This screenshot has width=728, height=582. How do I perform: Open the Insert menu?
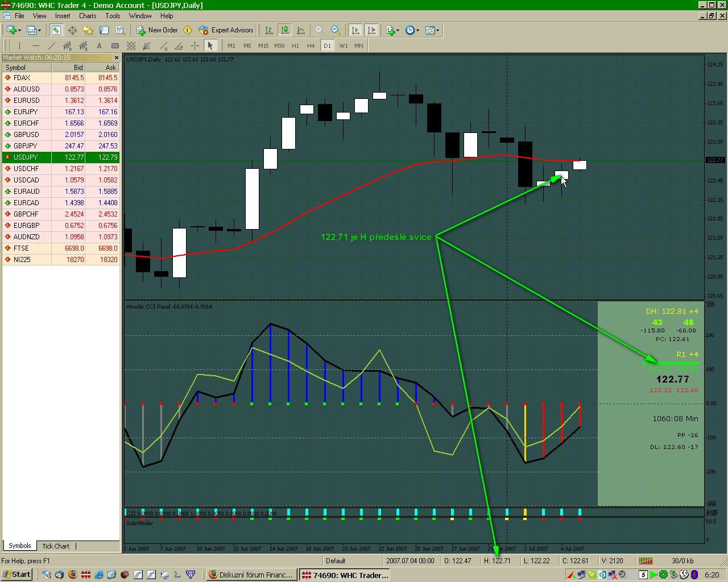pyautogui.click(x=63, y=16)
